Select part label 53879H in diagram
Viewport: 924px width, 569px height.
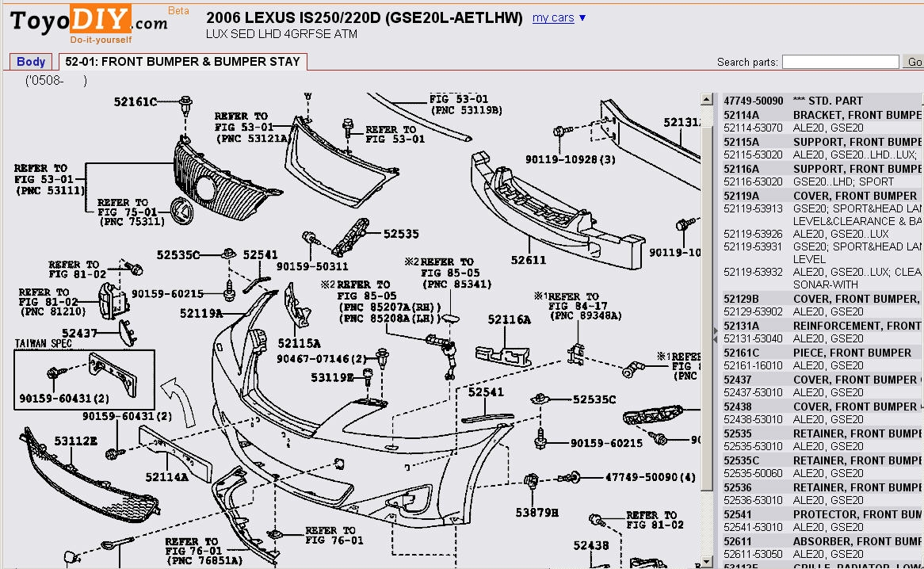point(536,513)
